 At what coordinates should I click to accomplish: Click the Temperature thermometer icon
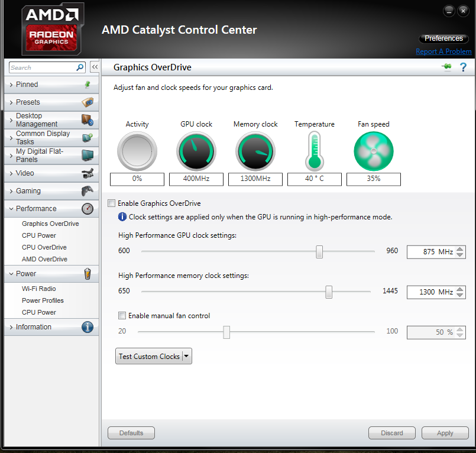click(x=315, y=151)
